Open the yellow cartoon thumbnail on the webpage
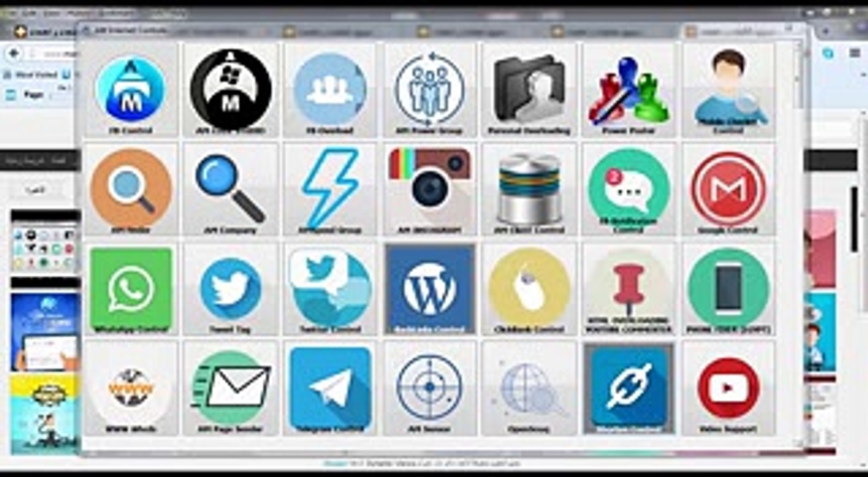This screenshot has width=868, height=477. coord(44,414)
